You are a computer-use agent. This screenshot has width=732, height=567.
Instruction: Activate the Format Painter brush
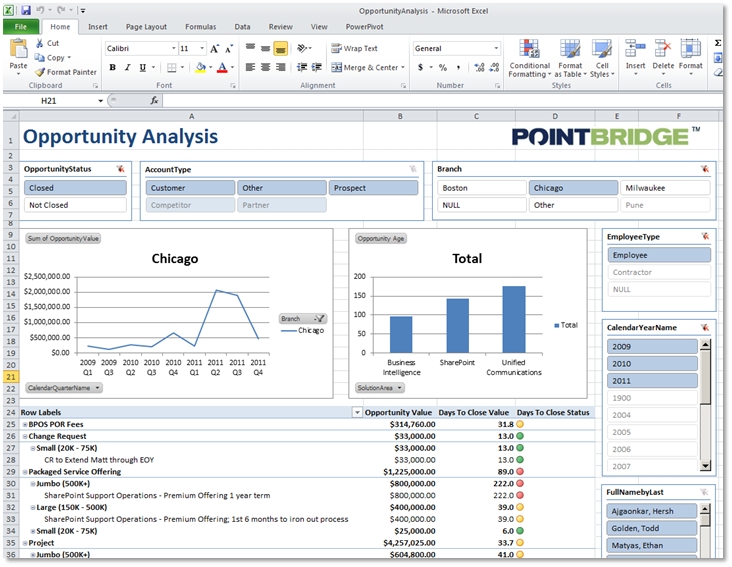click(x=40, y=72)
